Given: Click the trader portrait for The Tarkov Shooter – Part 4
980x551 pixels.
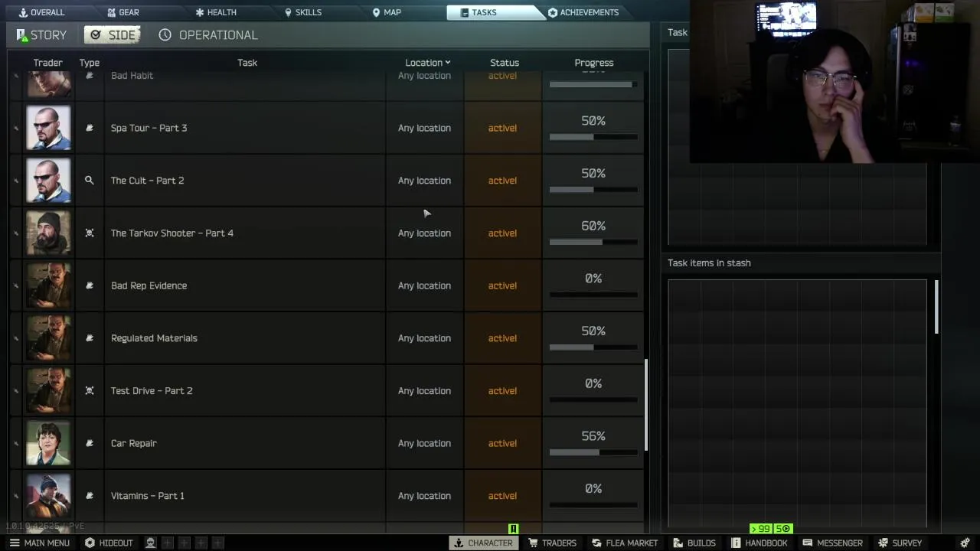Looking at the screenshot, I should pyautogui.click(x=48, y=233).
